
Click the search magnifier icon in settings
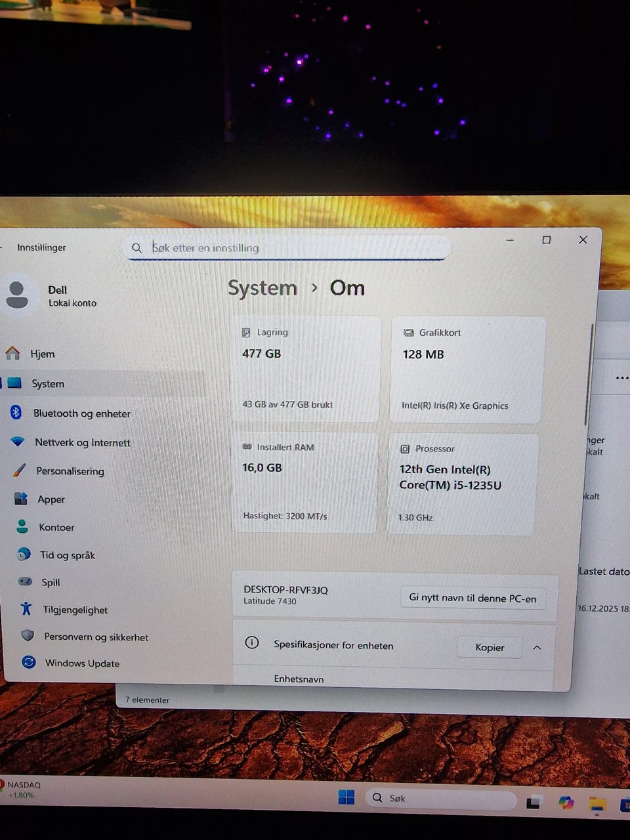click(136, 248)
